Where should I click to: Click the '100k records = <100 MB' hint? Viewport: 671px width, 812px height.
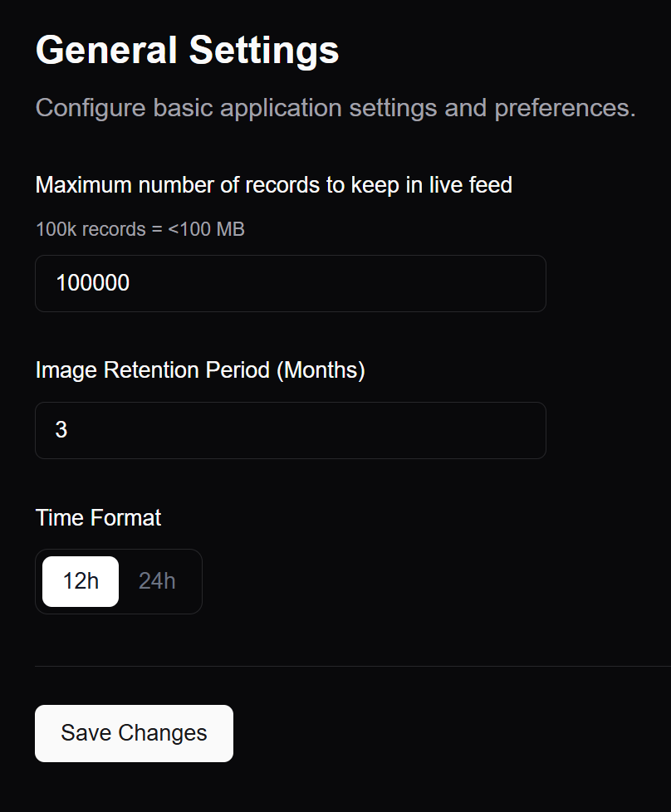[140, 229]
